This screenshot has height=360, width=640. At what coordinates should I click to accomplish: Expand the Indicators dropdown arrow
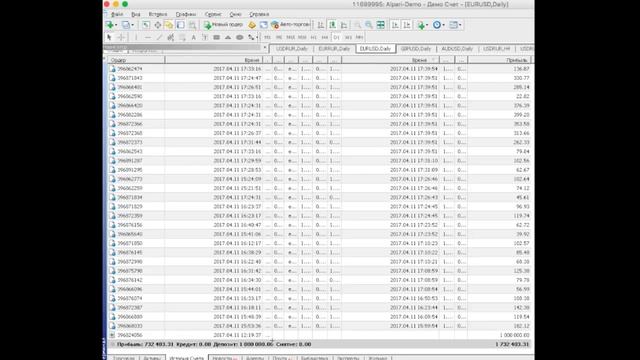coord(428,25)
